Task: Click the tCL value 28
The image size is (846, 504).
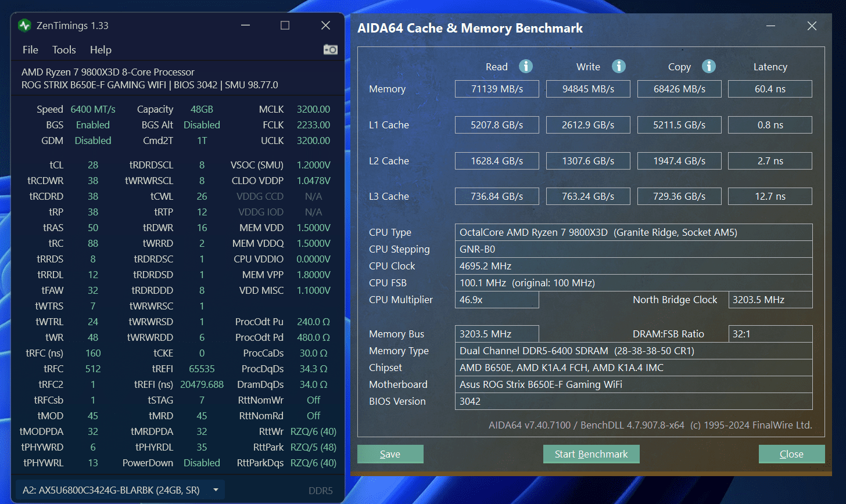Action: pos(93,165)
